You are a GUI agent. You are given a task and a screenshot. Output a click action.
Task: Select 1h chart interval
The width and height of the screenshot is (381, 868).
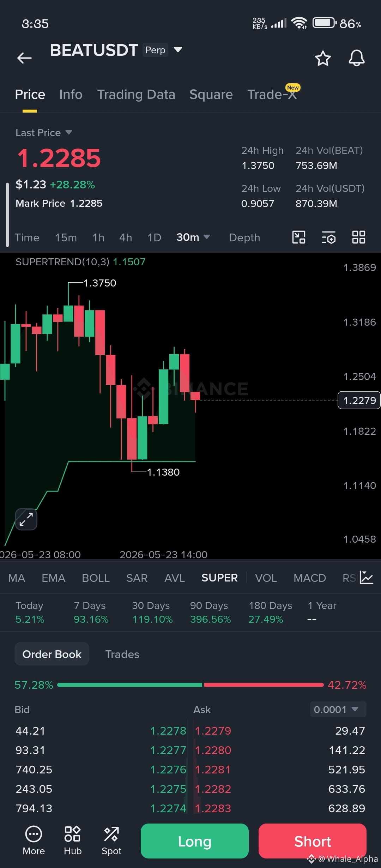click(x=98, y=237)
